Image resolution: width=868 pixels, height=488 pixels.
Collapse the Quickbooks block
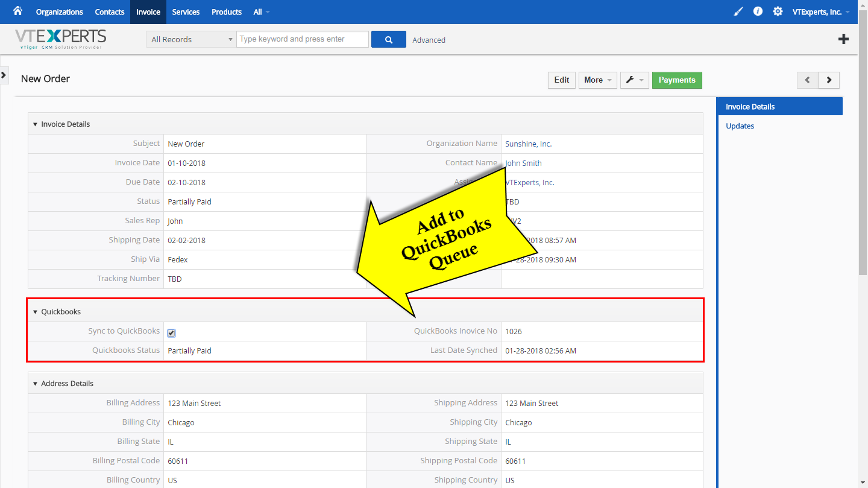[x=35, y=312]
